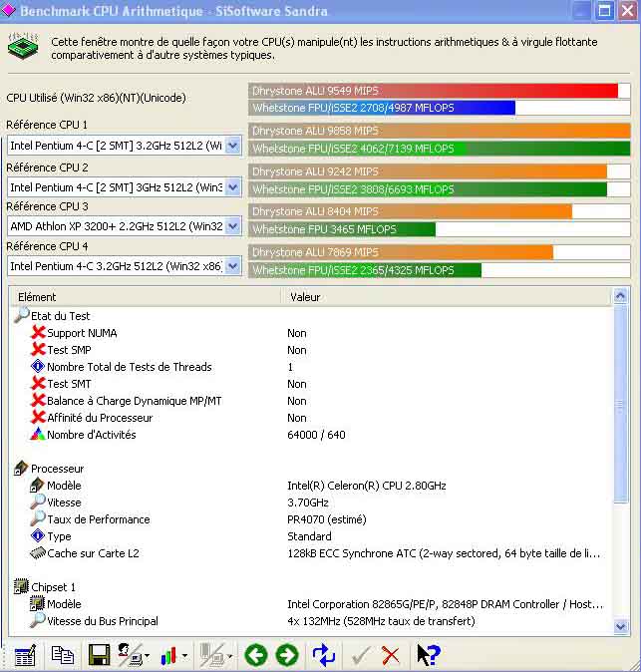The width and height of the screenshot is (641, 672).
Task: Click the value 4x 132MHz (528MHz taux de transfert)
Action: point(381,621)
